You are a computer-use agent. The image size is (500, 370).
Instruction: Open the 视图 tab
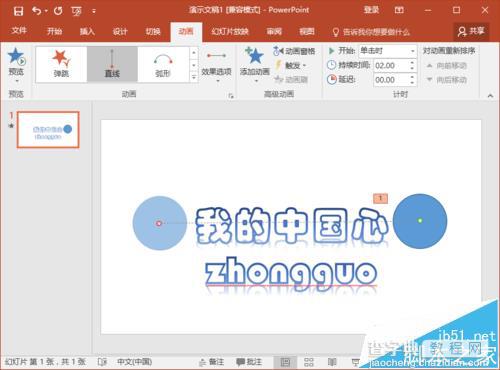pos(307,32)
